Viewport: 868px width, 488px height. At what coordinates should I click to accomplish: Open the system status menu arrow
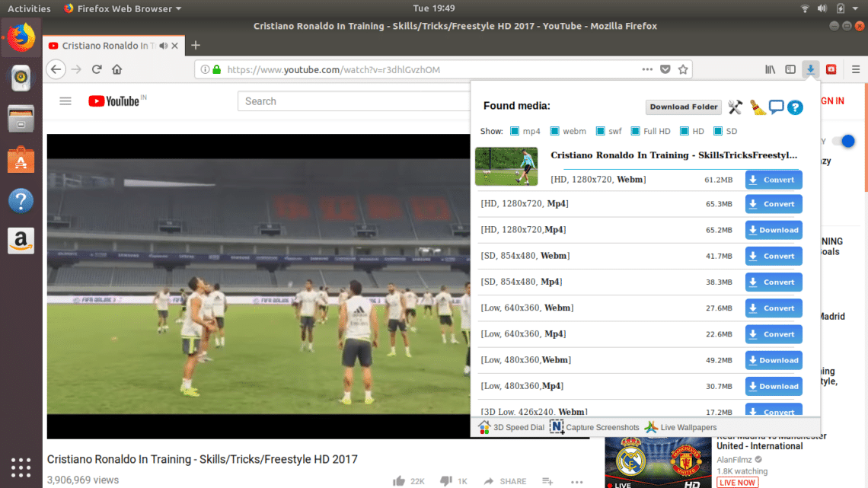855,8
